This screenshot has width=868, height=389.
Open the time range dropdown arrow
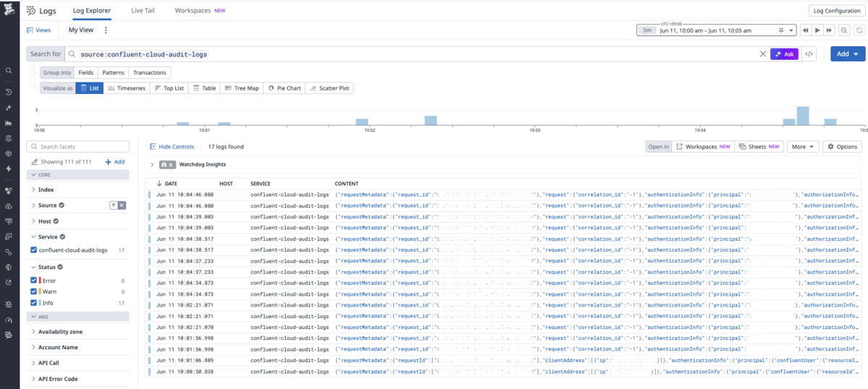791,30
